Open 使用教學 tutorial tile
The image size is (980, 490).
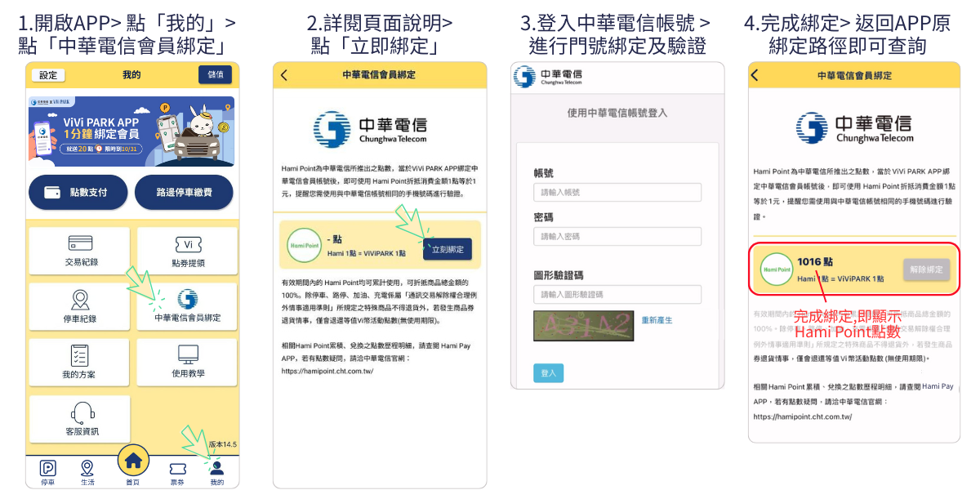[x=187, y=362]
